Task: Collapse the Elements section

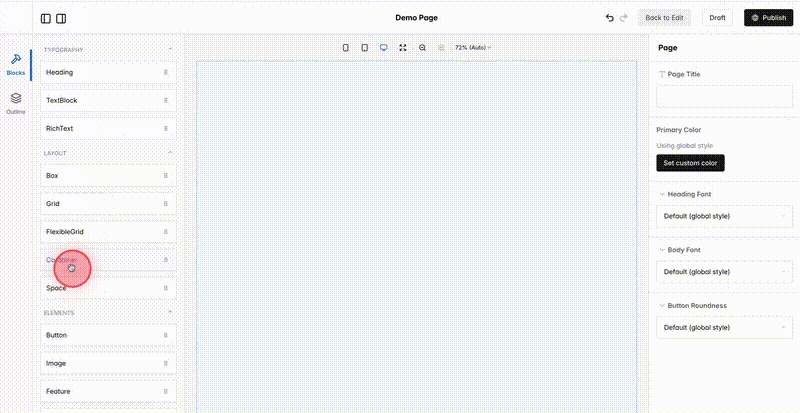Action: 170,312
